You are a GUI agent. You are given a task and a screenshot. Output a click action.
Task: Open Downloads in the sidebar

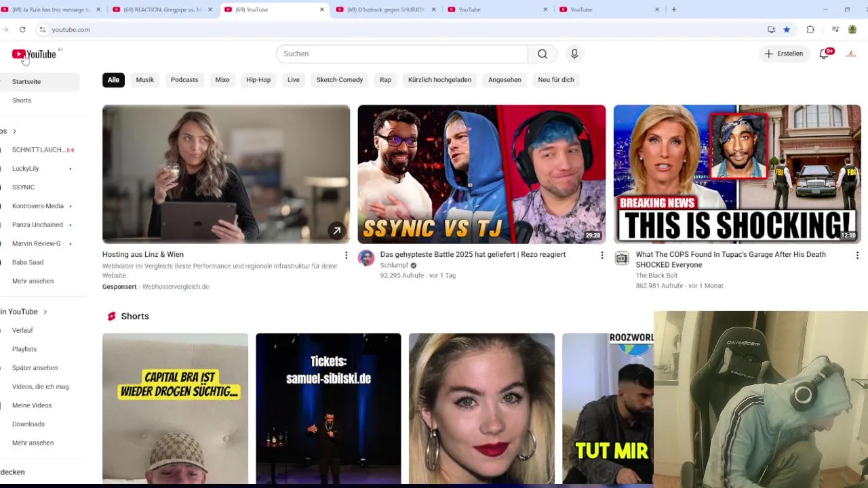[x=28, y=424]
